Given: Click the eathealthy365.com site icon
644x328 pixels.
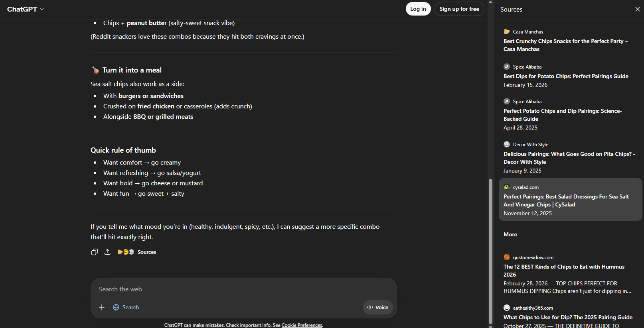Looking at the screenshot, I should pos(507,308).
